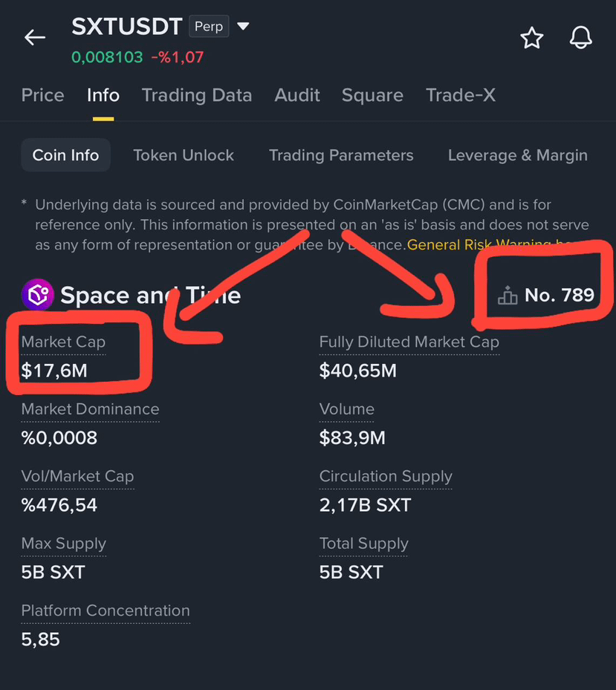Viewport: 616px width, 690px height.
Task: Select the Coin Info sub-tab
Action: pyautogui.click(x=65, y=155)
